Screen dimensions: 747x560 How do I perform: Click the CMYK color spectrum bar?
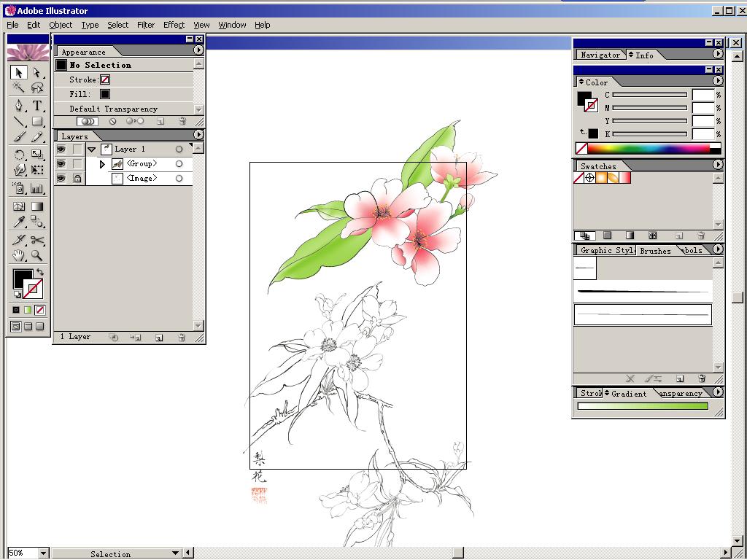click(649, 149)
